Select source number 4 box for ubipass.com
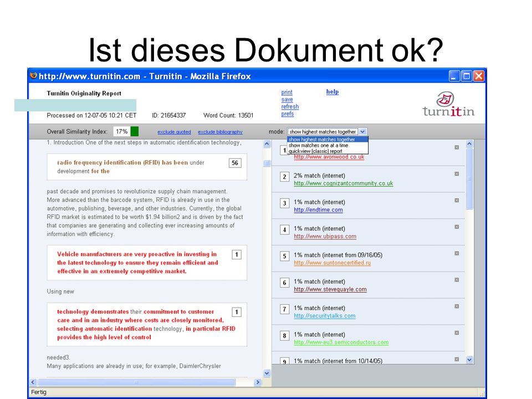The image size is (532, 399). (x=285, y=229)
